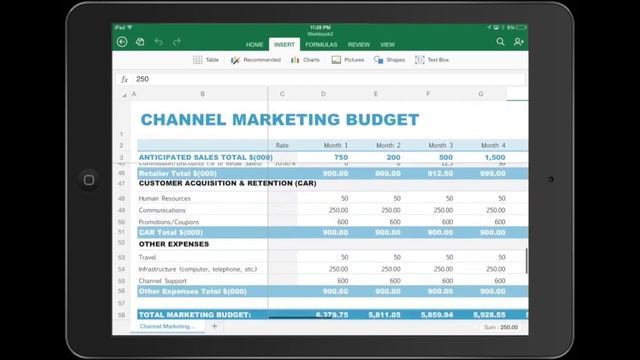Tap the back arrow icon
The image size is (640, 360).
122,42
